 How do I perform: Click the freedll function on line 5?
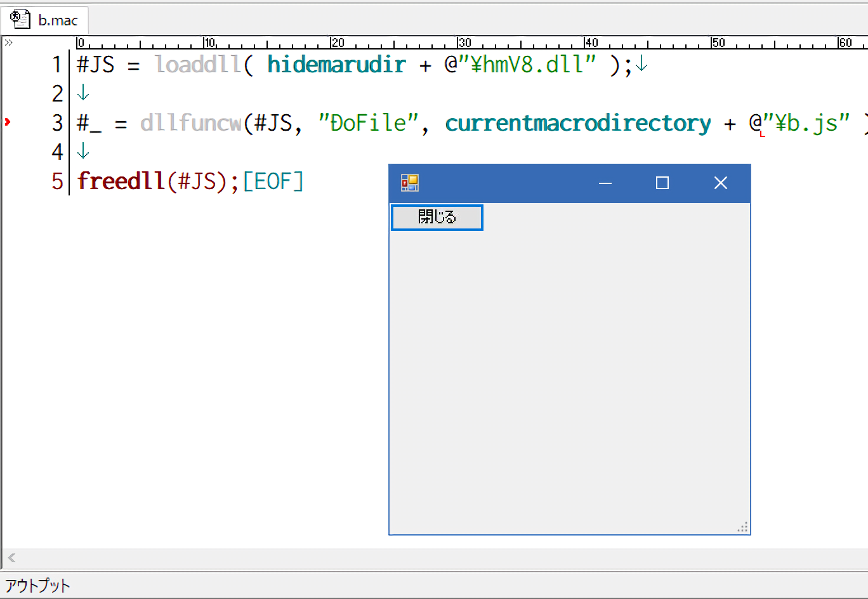(121, 181)
